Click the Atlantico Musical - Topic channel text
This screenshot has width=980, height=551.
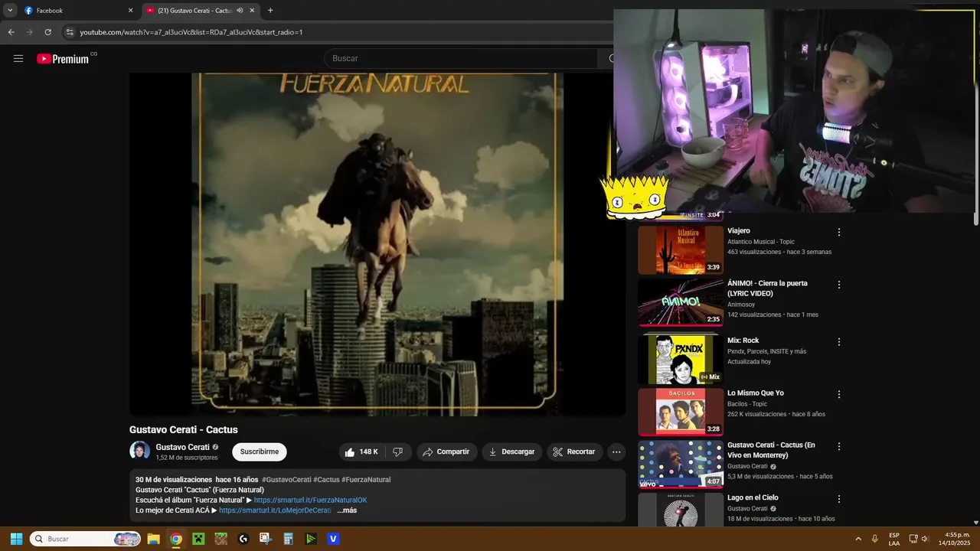[x=761, y=242]
